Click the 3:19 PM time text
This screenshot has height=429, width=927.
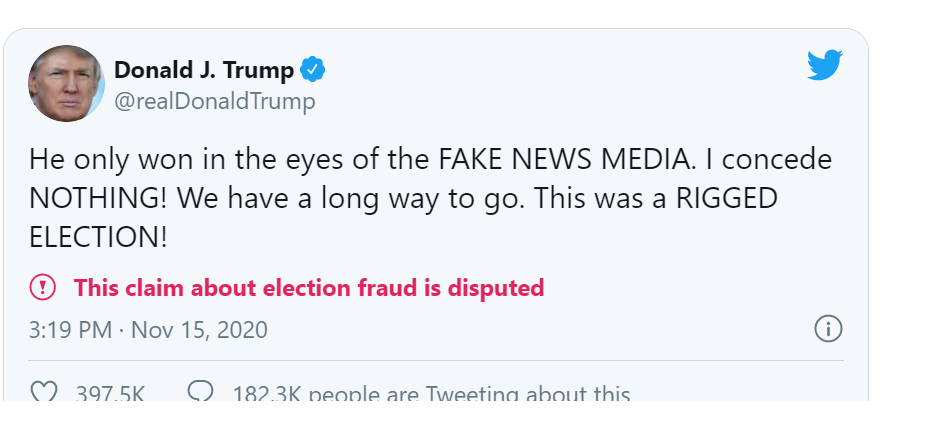(70, 329)
